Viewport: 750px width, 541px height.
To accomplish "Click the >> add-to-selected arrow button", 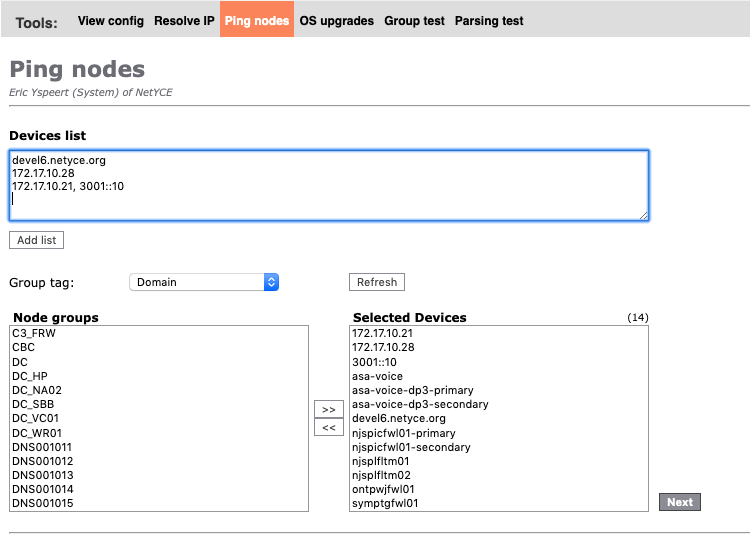I will point(327,409).
